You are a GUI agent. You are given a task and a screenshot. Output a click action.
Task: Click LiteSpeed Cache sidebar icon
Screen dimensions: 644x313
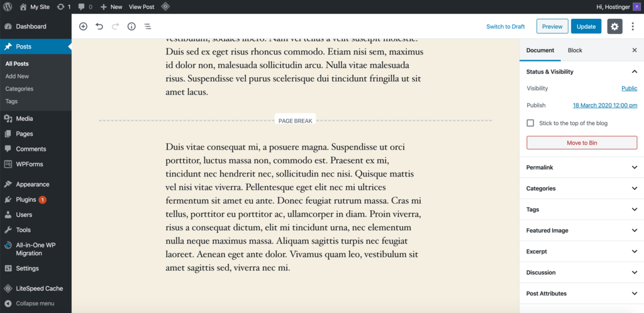pos(8,288)
